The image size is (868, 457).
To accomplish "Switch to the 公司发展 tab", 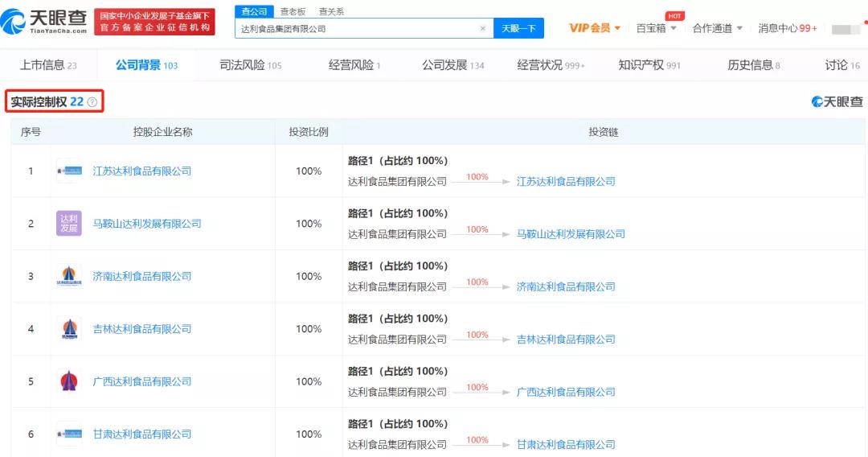I will coord(452,65).
